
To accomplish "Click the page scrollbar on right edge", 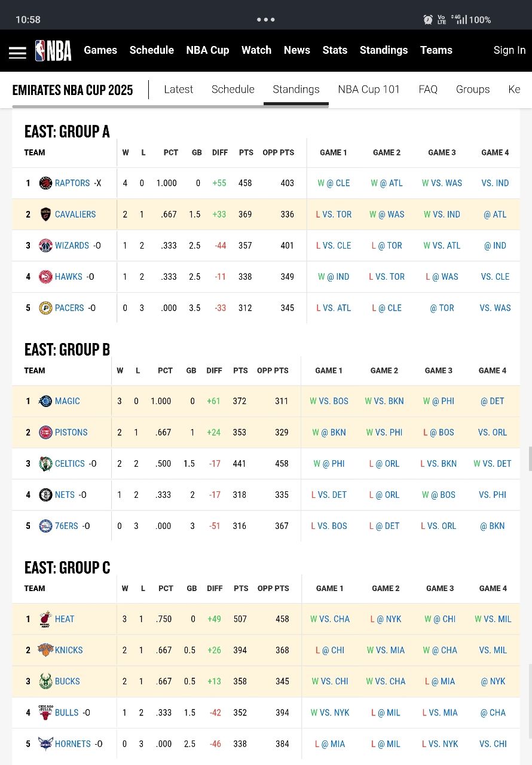I will [x=530, y=458].
